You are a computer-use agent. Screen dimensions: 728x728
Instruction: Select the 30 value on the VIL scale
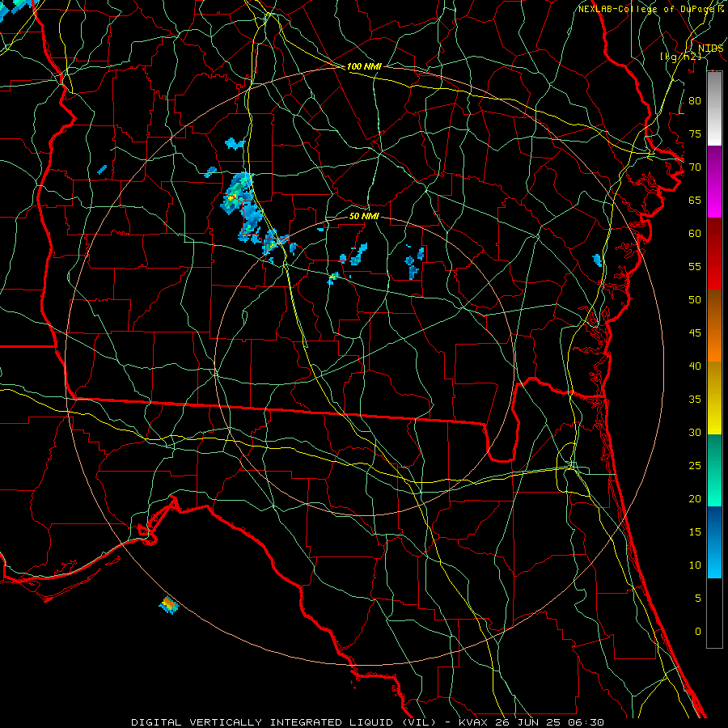click(x=695, y=432)
